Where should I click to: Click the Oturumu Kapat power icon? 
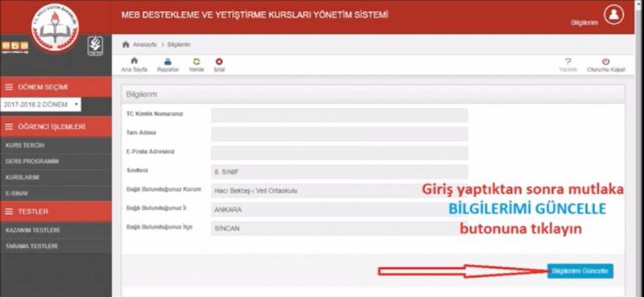[x=606, y=62]
